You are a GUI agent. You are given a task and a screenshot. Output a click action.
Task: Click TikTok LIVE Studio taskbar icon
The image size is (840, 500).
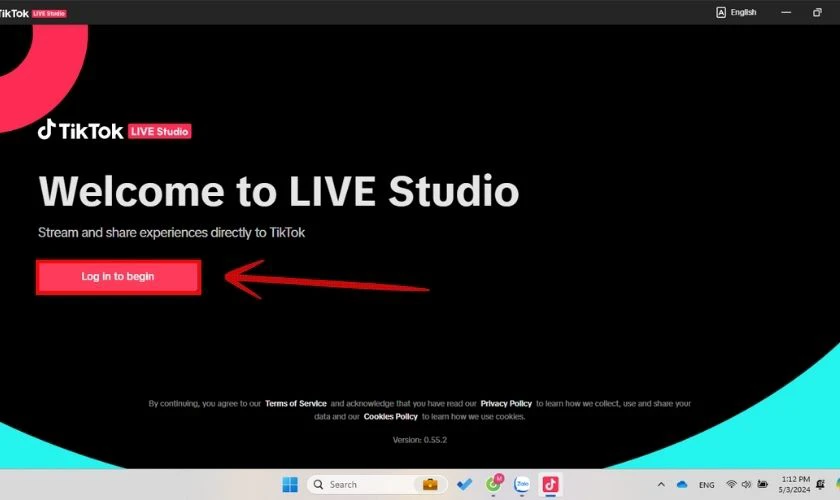pyautogui.click(x=550, y=484)
